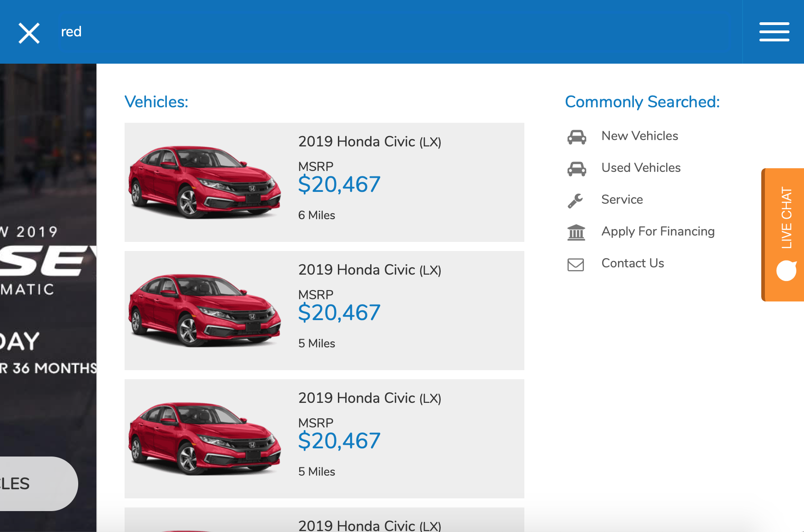This screenshot has width=804, height=532.
Task: Click the car icon beside Used Vehicles
Action: (x=577, y=169)
